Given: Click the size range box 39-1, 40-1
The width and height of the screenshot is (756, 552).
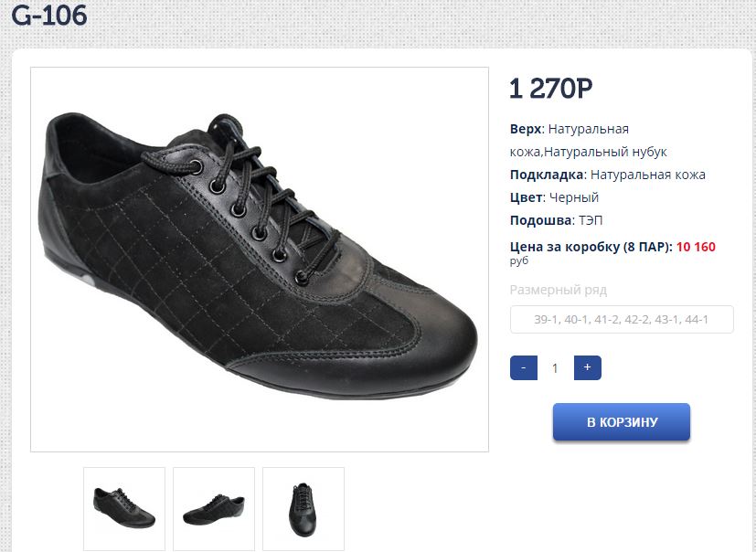Looking at the screenshot, I should tap(622, 320).
